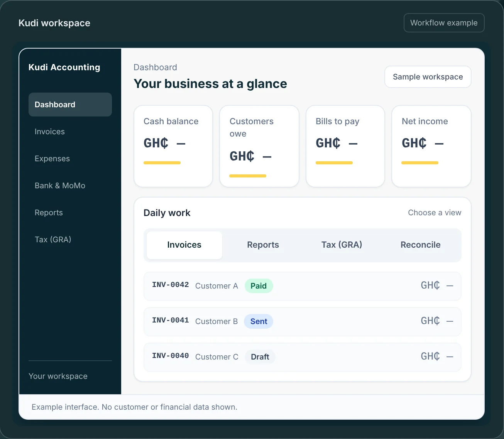Screen dimensions: 504x439
Task: Select Customer A name
Action: [216, 286]
